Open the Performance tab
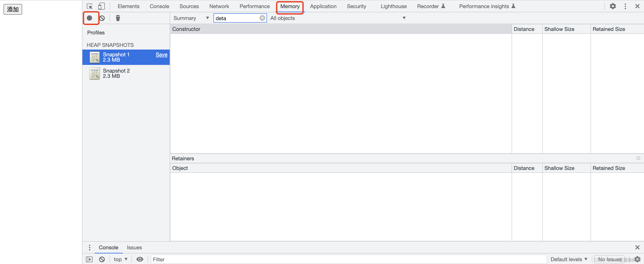Viewport: 644px width, 264px height. tap(254, 6)
